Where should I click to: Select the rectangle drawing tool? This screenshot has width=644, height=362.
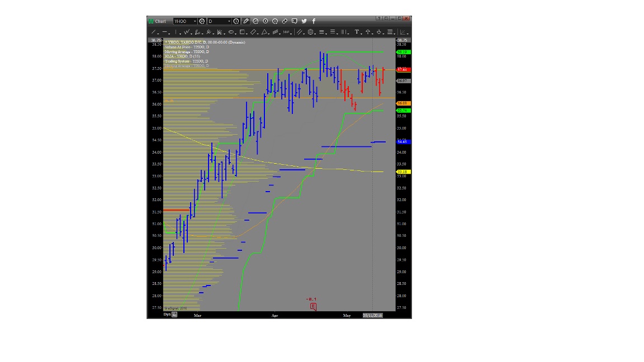point(243,32)
